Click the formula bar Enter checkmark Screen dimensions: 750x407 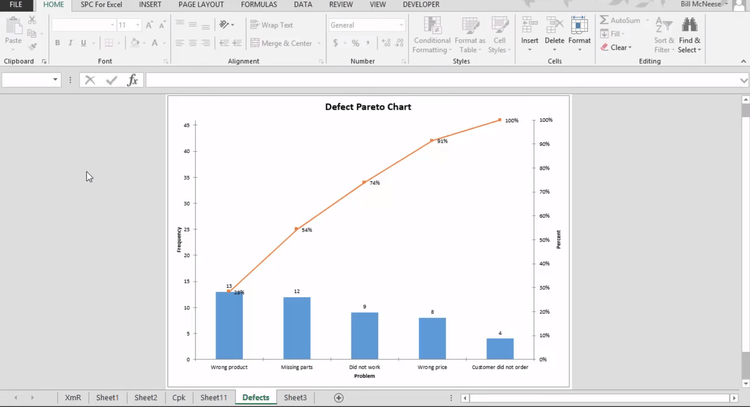[111, 80]
